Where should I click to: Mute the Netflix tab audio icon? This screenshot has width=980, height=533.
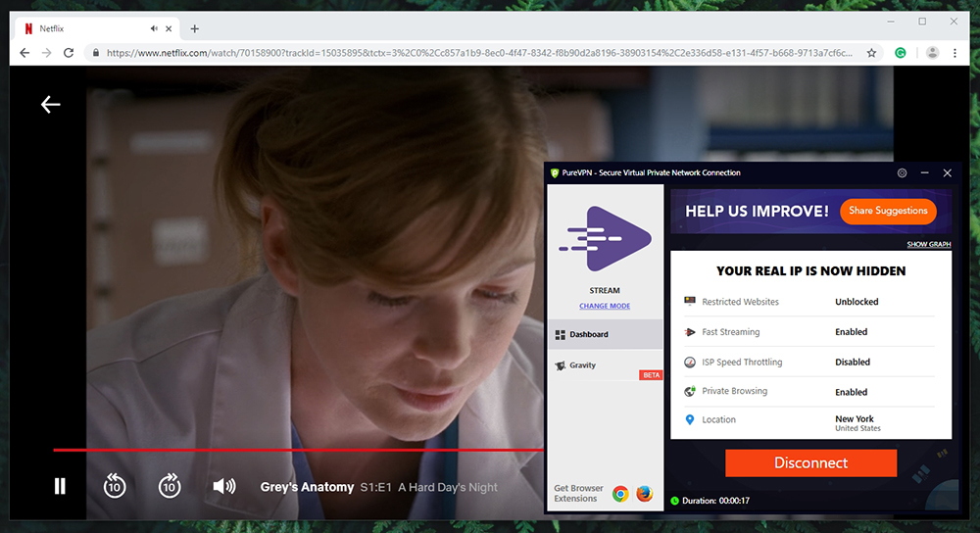[x=154, y=28]
